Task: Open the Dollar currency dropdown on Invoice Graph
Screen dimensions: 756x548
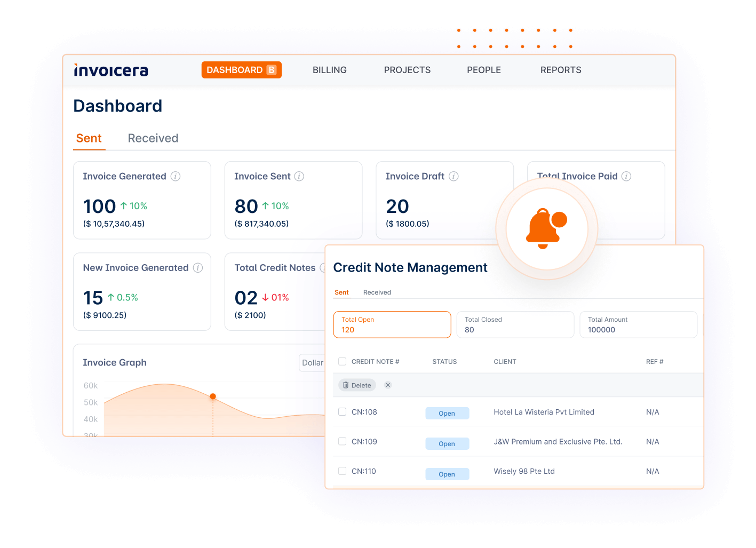Action: pos(312,363)
